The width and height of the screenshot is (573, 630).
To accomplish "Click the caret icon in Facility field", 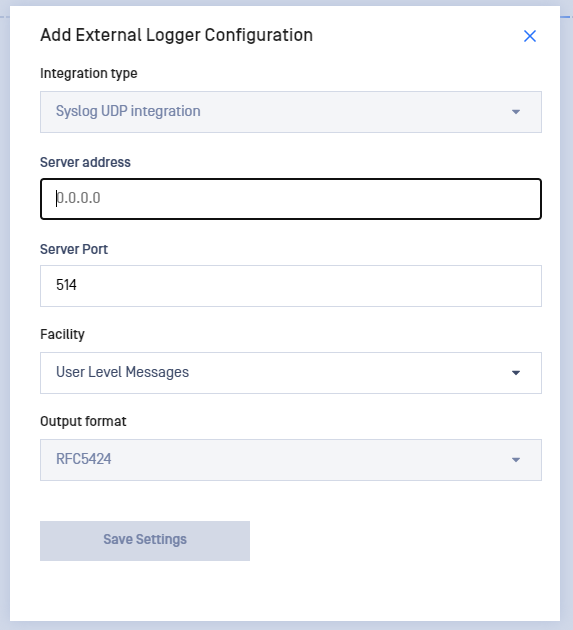I will [516, 373].
